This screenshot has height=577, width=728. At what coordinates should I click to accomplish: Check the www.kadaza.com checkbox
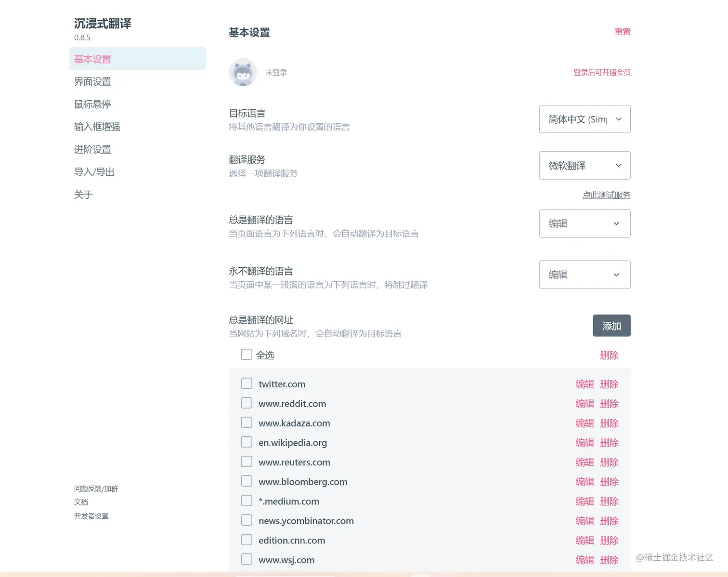pyautogui.click(x=247, y=422)
